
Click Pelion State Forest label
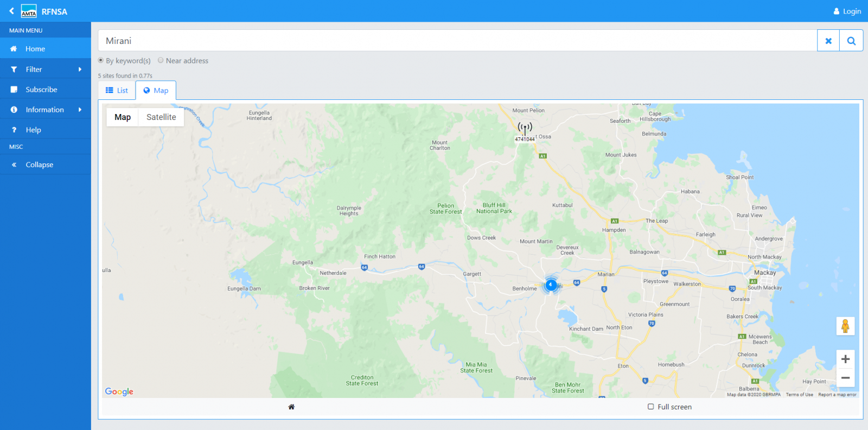click(446, 209)
